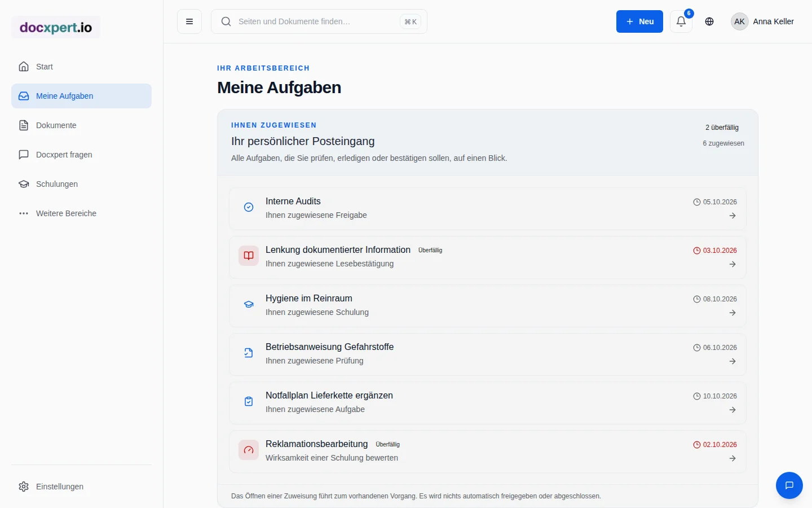
Task: Click the Neu button
Action: (x=639, y=21)
